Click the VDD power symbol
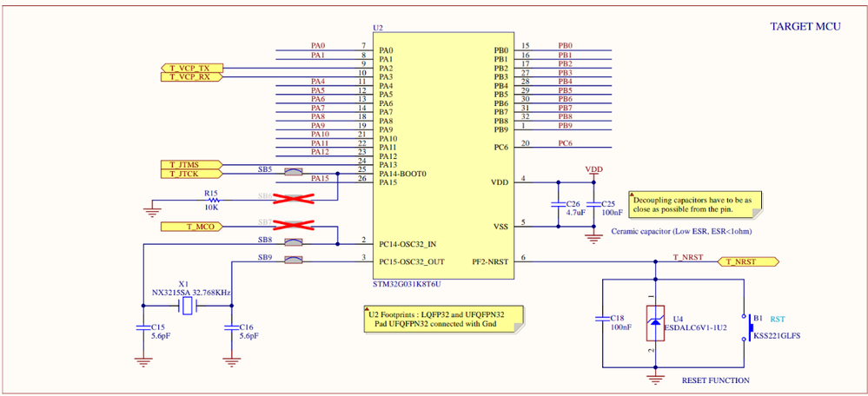 click(x=593, y=172)
